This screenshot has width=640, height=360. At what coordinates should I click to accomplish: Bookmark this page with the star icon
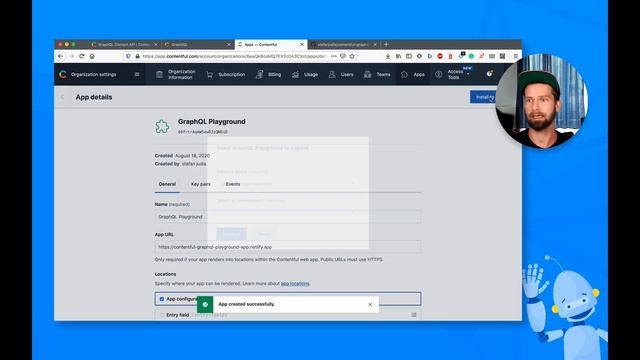pos(352,56)
